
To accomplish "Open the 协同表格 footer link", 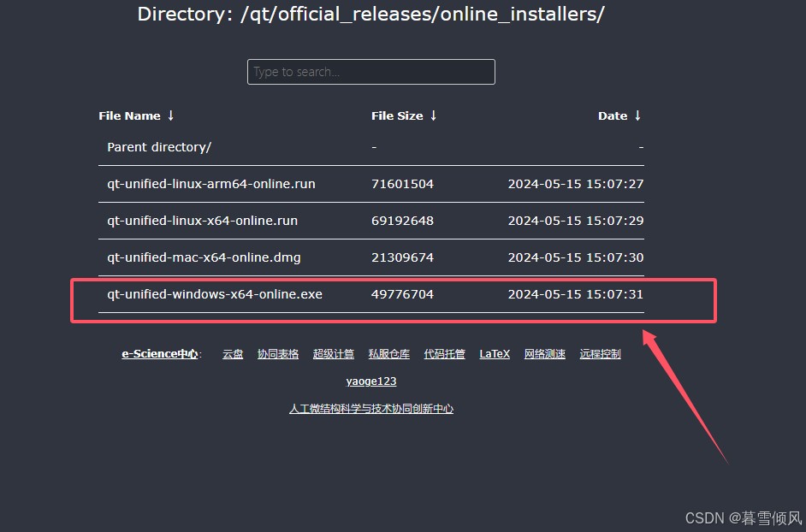I will [x=278, y=354].
